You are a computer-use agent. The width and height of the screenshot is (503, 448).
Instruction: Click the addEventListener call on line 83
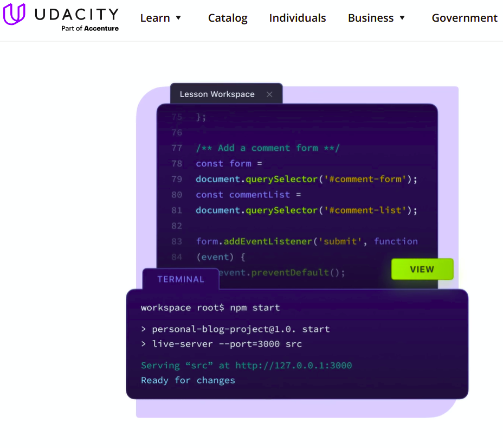[x=267, y=241]
